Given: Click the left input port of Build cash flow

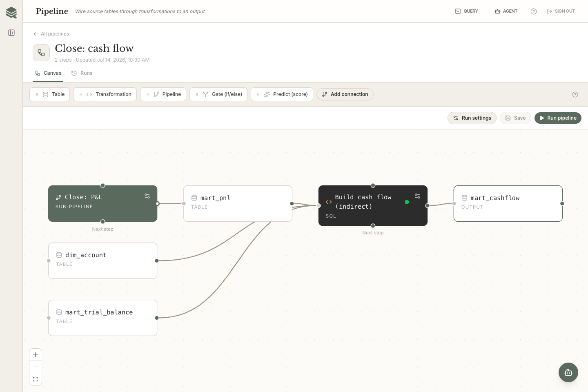Looking at the screenshot, I should [x=319, y=205].
